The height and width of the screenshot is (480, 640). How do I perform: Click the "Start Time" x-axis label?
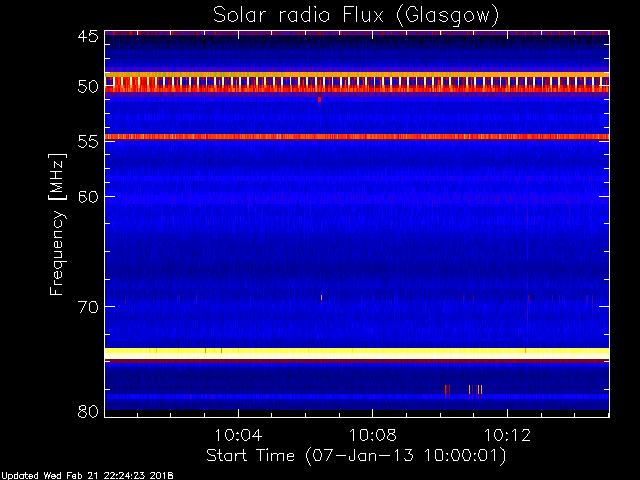tap(355, 455)
